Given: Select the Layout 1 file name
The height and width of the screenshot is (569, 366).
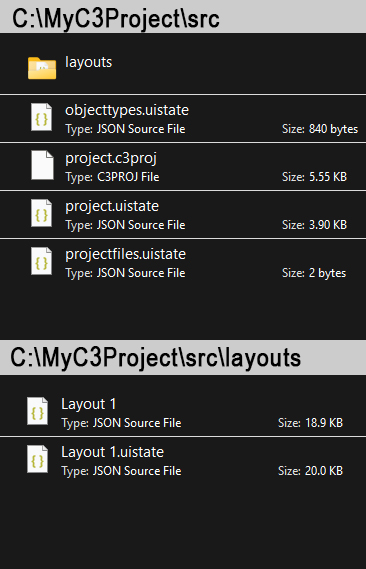Looking at the screenshot, I should [89, 404].
